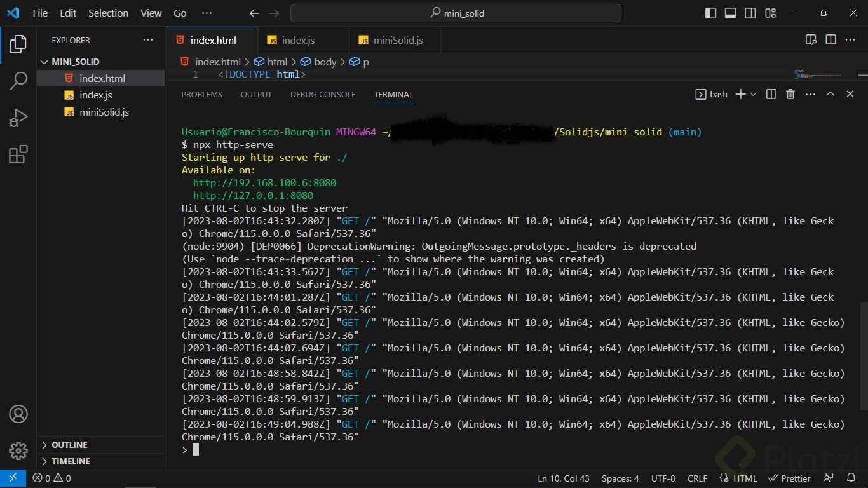Toggle the Secondary Side Bar
This screenshot has width=868, height=488.
pos(750,13)
